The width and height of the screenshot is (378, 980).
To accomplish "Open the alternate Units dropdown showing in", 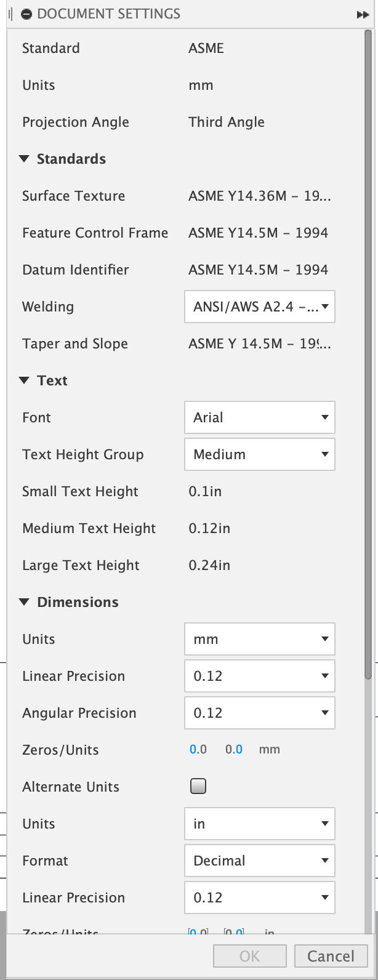I will [x=260, y=824].
